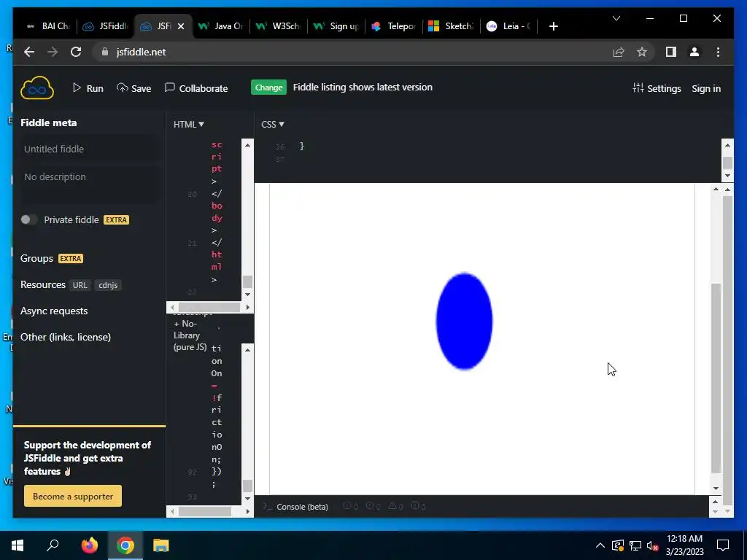Click the blue ellipse in result
Screen dimensions: 747x560
(x=464, y=321)
